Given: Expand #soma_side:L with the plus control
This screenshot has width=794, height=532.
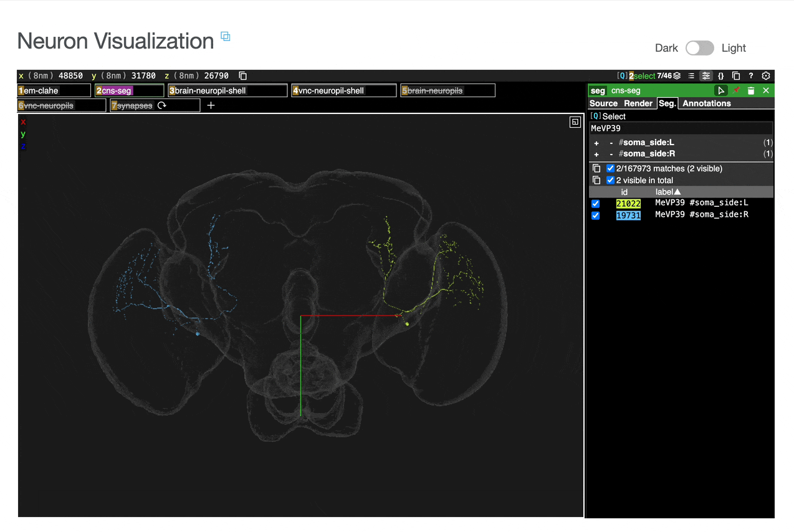Looking at the screenshot, I should (x=596, y=143).
